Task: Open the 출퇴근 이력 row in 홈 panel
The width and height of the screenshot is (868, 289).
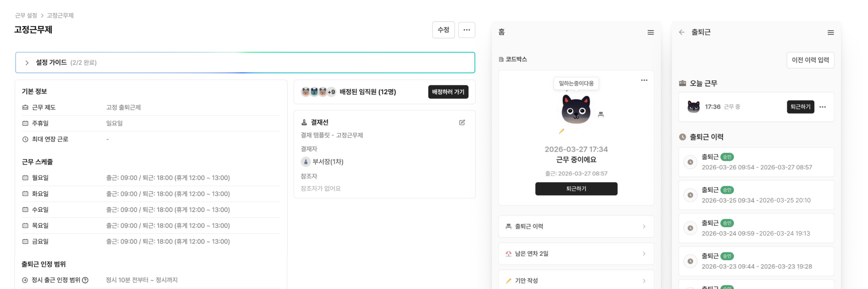Action: tap(576, 227)
